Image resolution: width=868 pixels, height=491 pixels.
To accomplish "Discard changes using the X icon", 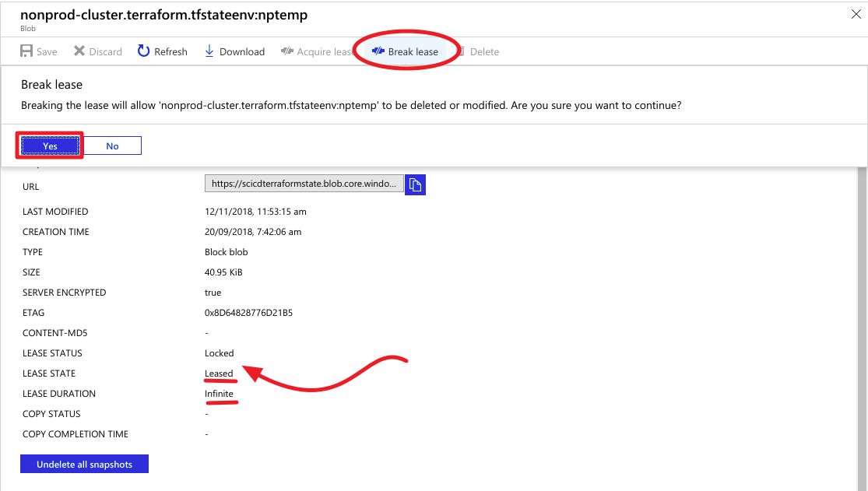I will (79, 51).
